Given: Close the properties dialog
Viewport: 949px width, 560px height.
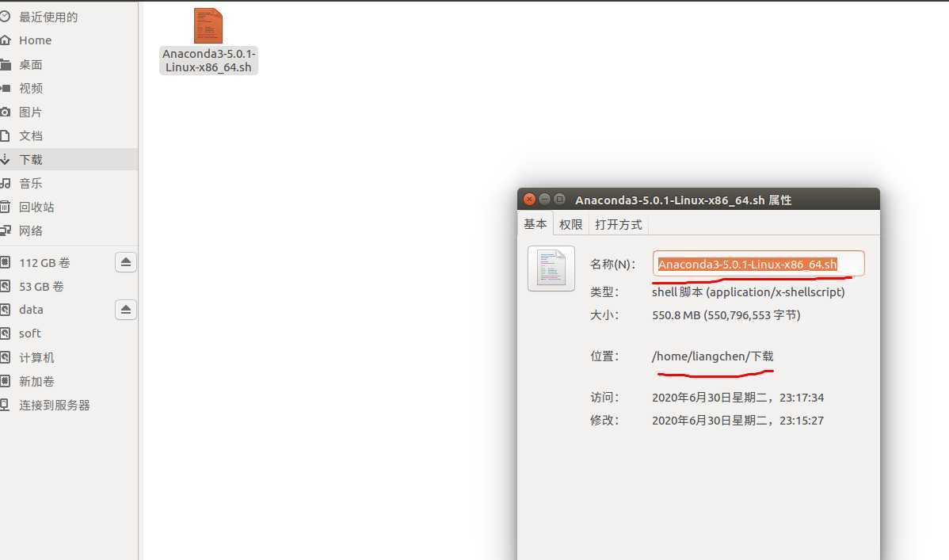Looking at the screenshot, I should click(529, 199).
